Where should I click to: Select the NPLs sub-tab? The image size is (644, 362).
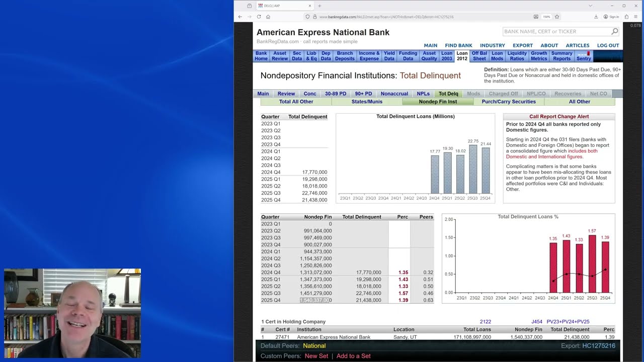pos(423,94)
